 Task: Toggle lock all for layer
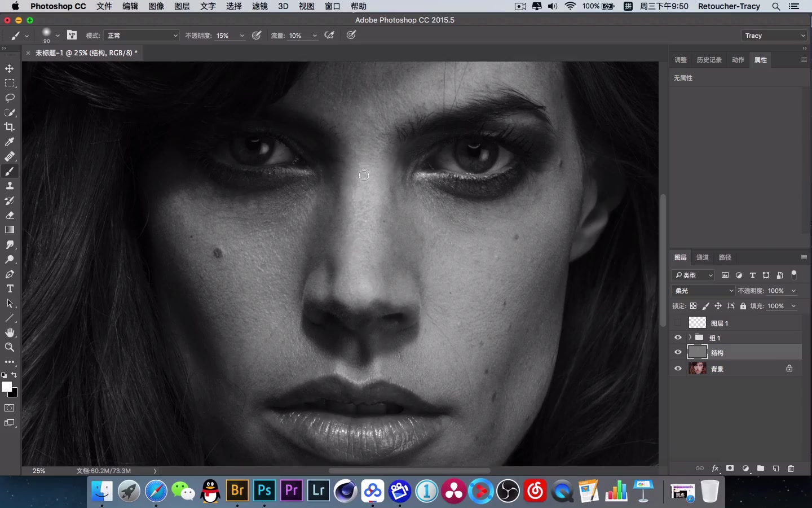click(x=743, y=306)
